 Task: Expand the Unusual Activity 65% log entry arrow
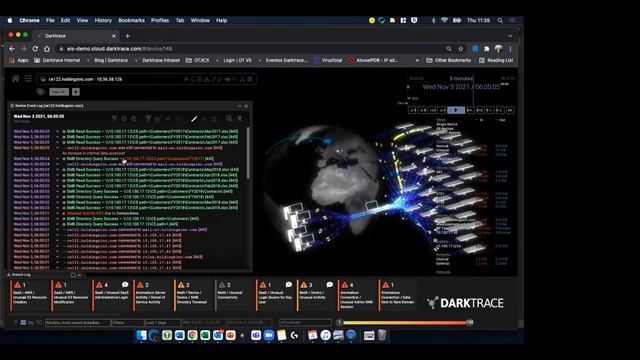click(x=58, y=213)
